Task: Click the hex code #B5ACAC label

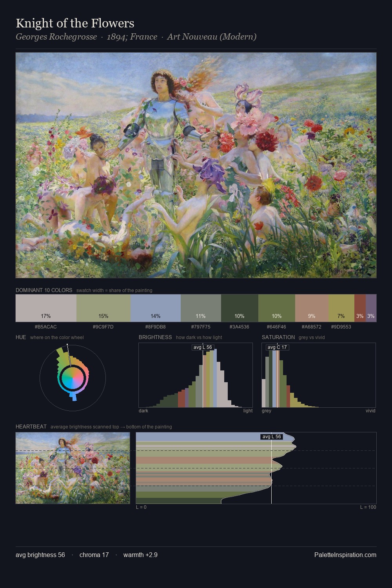Action: pyautogui.click(x=46, y=327)
